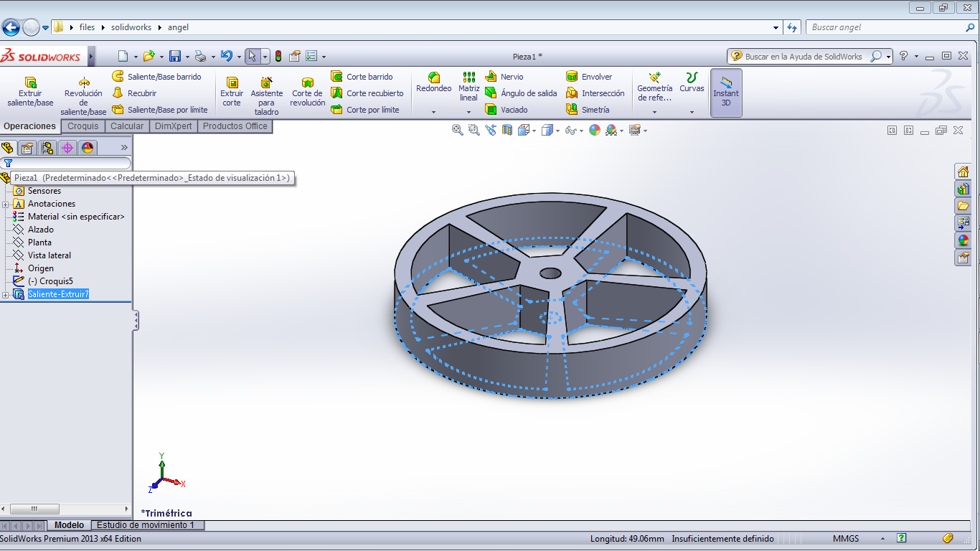
Task: Select Corte de revolución tool
Action: pos(307,92)
